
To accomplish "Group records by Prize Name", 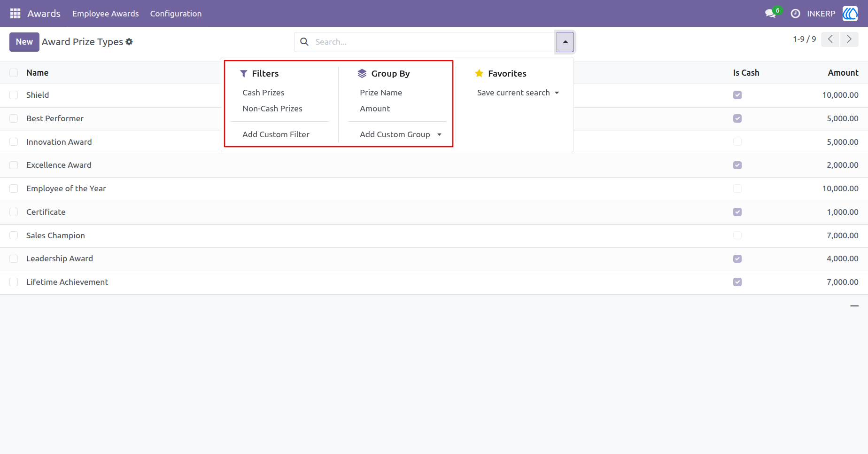I will (x=381, y=93).
